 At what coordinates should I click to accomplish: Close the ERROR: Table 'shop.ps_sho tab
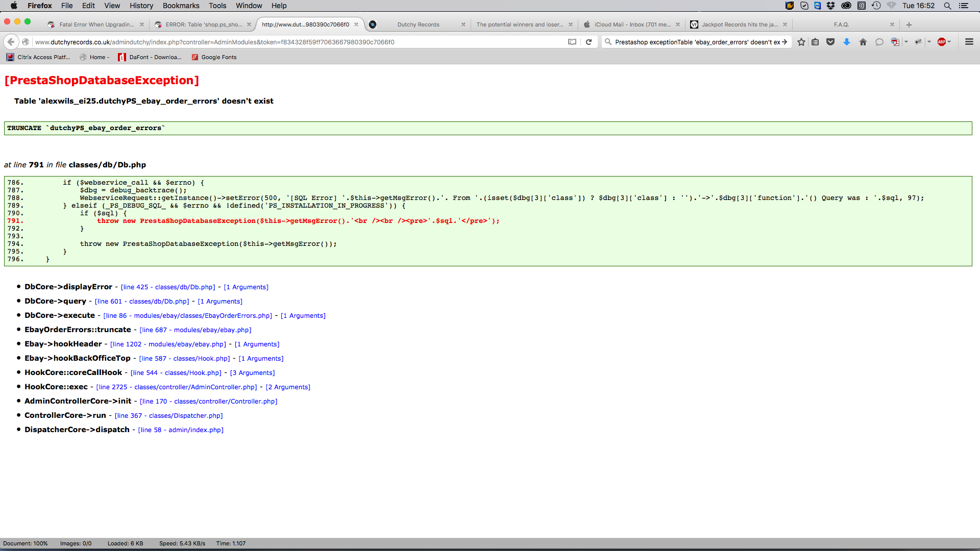coord(249,24)
